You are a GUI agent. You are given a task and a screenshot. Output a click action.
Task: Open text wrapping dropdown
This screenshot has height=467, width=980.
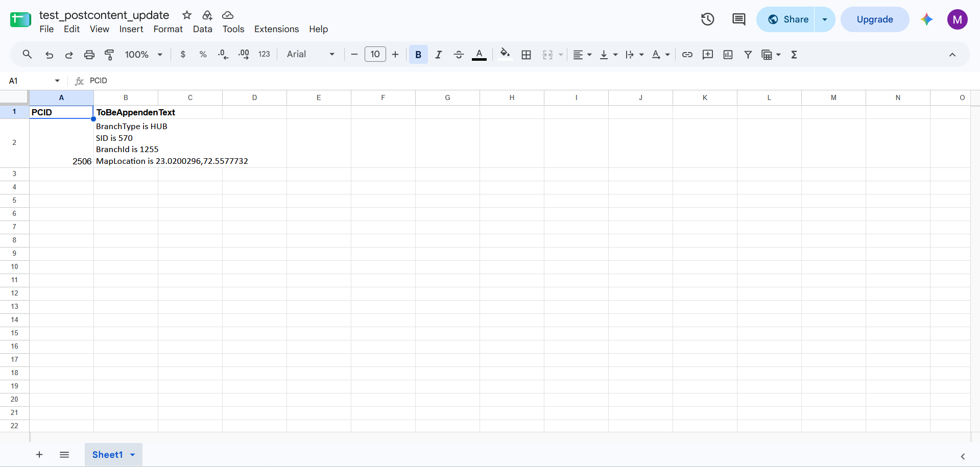point(634,55)
